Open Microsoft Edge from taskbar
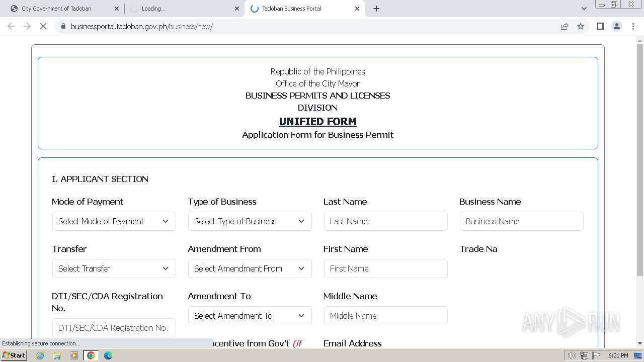Screen dimensions: 644x362 tap(108, 355)
